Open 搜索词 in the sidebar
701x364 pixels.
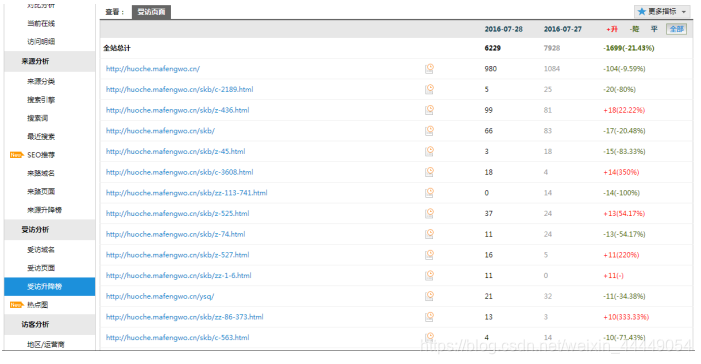pos(38,118)
